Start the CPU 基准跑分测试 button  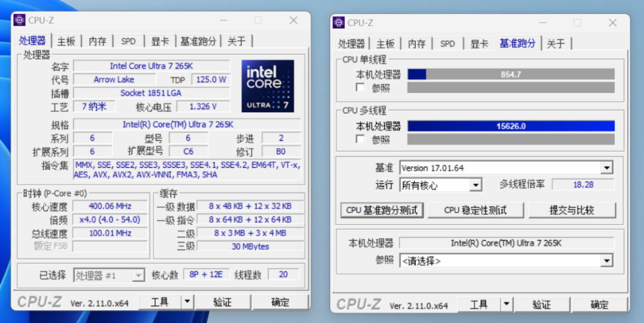coord(382,210)
